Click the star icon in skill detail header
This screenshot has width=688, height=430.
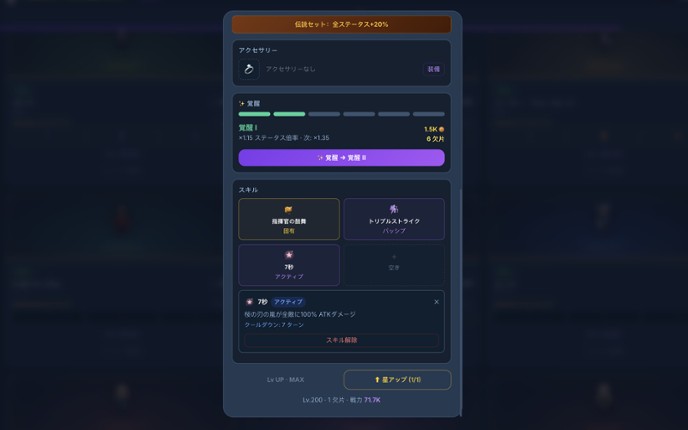pyautogui.click(x=250, y=302)
